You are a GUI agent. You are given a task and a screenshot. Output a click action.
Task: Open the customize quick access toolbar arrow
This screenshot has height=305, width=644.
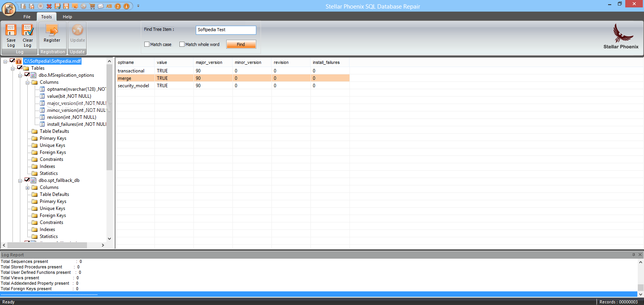[x=138, y=6]
